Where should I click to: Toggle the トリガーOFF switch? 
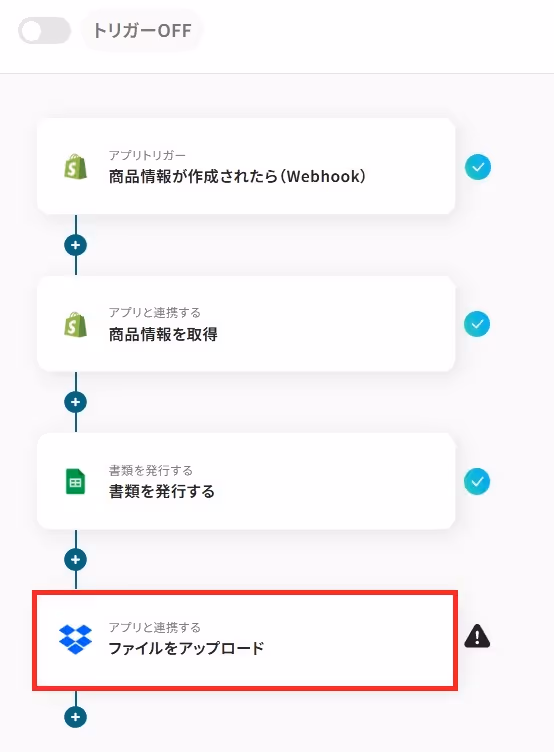pyautogui.click(x=44, y=31)
